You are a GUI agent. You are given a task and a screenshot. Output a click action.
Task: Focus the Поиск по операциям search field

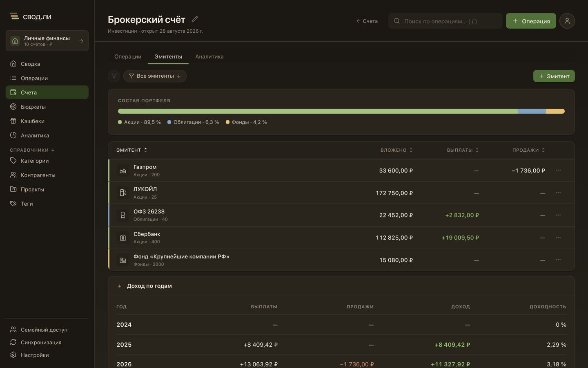pos(445,21)
